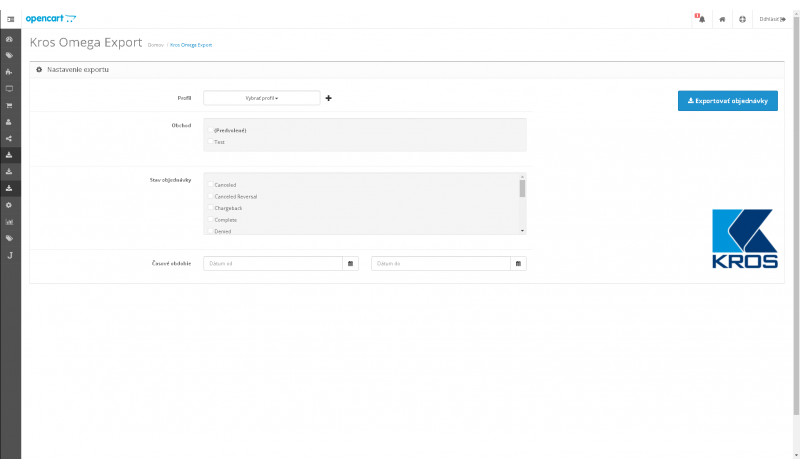Open calendar for Dátum do field
The height and width of the screenshot is (470, 800).
tap(518, 263)
